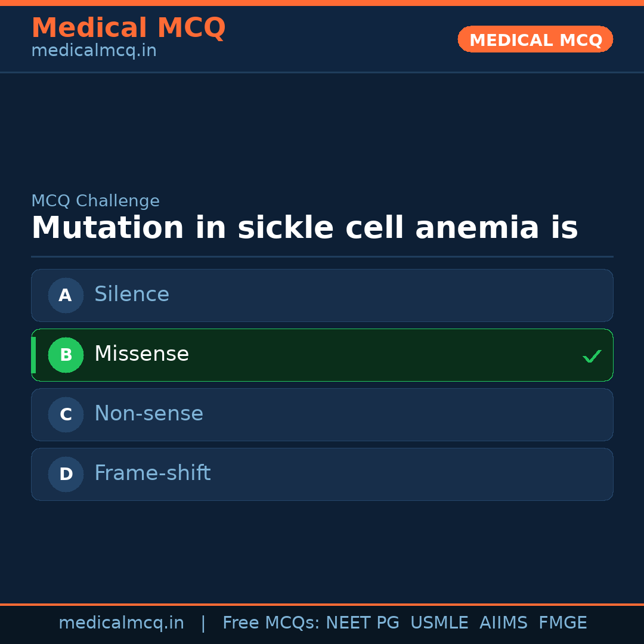Visit medicalmcq.in link under the header title

tap(94, 51)
